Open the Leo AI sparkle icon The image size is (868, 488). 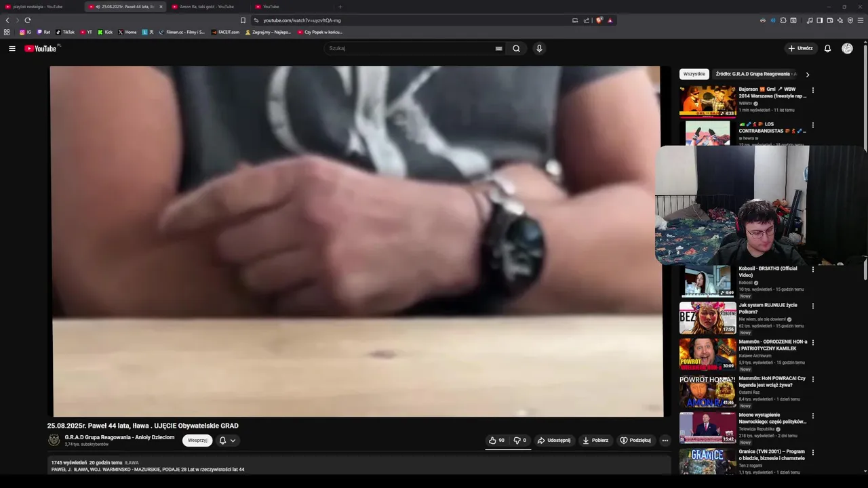coord(840,20)
